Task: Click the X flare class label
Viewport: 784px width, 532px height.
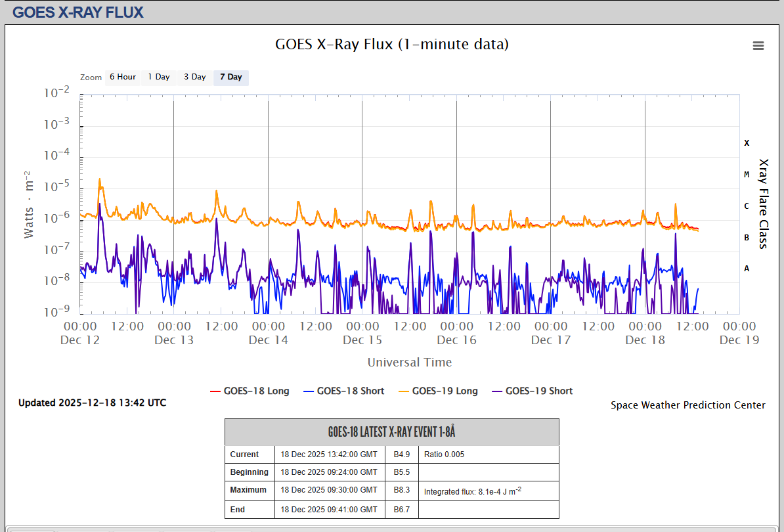Action: (747, 143)
